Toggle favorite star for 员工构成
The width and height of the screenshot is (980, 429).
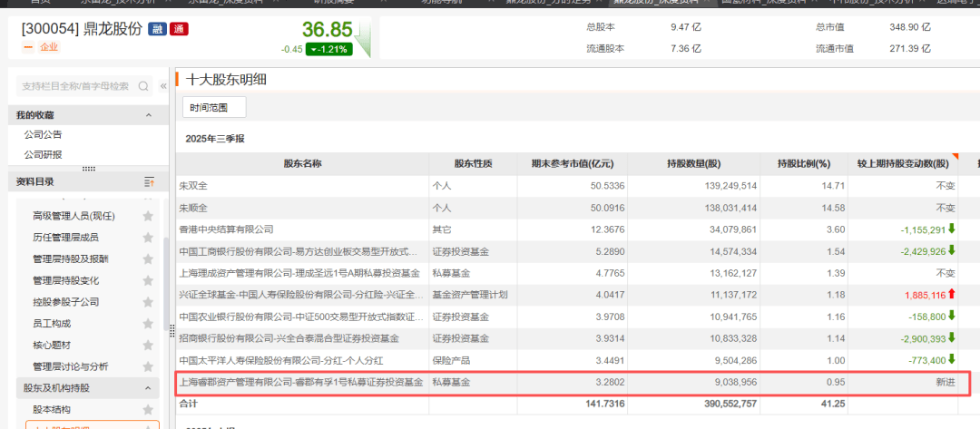(x=147, y=324)
